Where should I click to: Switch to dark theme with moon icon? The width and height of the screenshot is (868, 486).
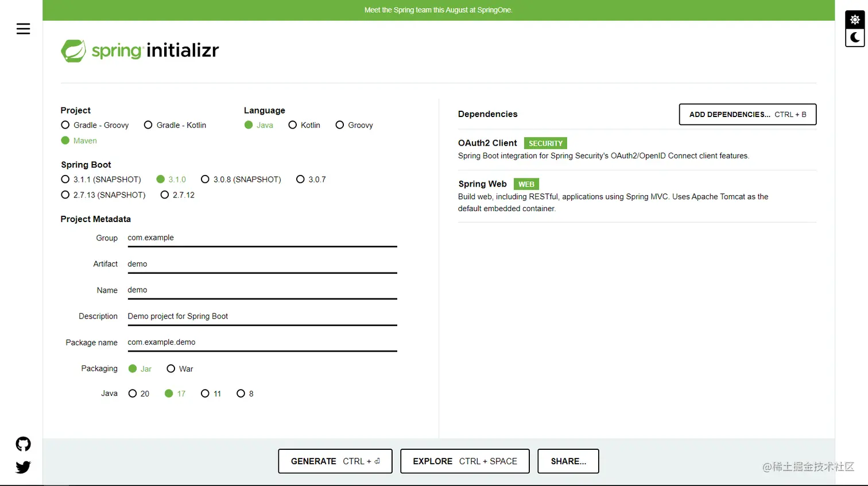click(855, 37)
